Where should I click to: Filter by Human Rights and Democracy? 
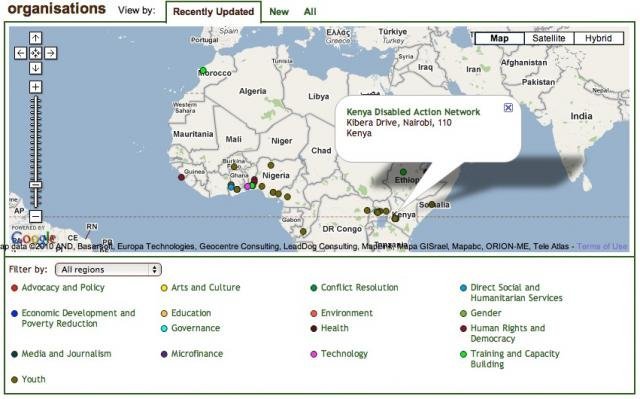(508, 333)
